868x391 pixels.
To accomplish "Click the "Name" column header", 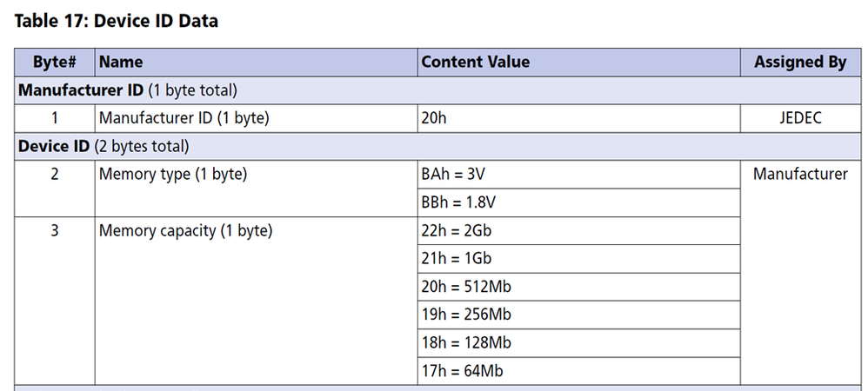I will (x=121, y=62).
